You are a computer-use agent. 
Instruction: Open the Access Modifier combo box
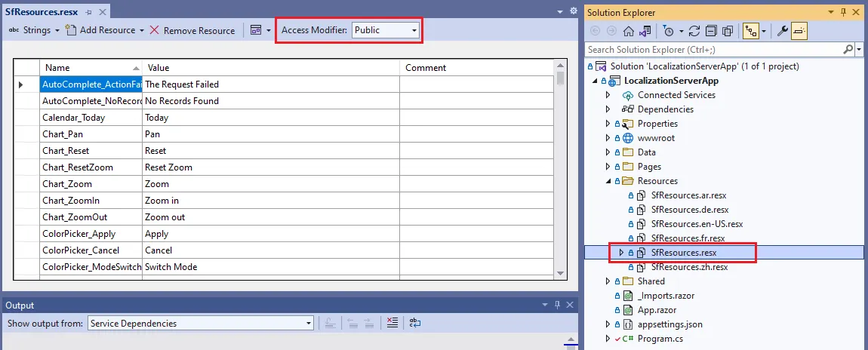point(386,30)
